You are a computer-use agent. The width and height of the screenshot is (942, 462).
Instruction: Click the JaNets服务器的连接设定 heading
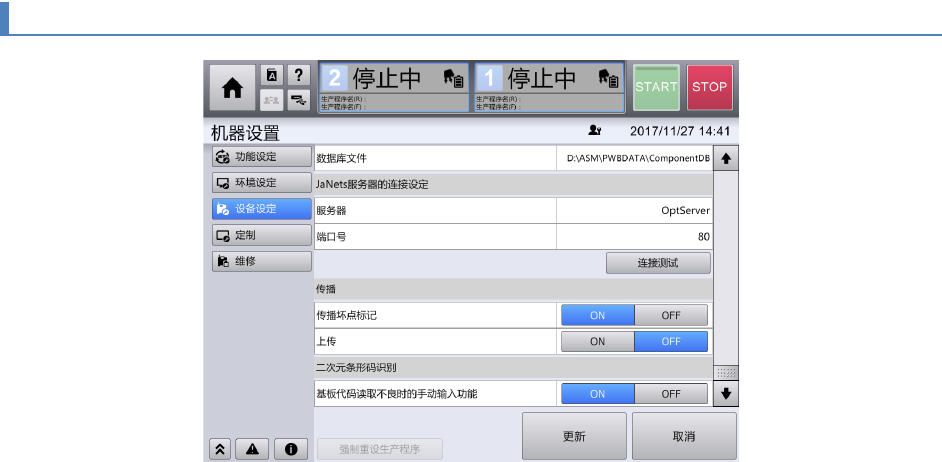tap(372, 185)
